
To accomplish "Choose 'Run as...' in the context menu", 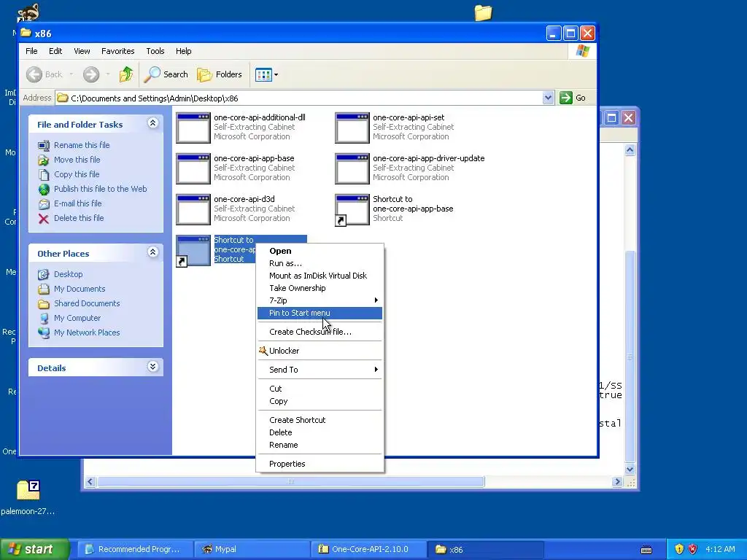I will coord(320,263).
